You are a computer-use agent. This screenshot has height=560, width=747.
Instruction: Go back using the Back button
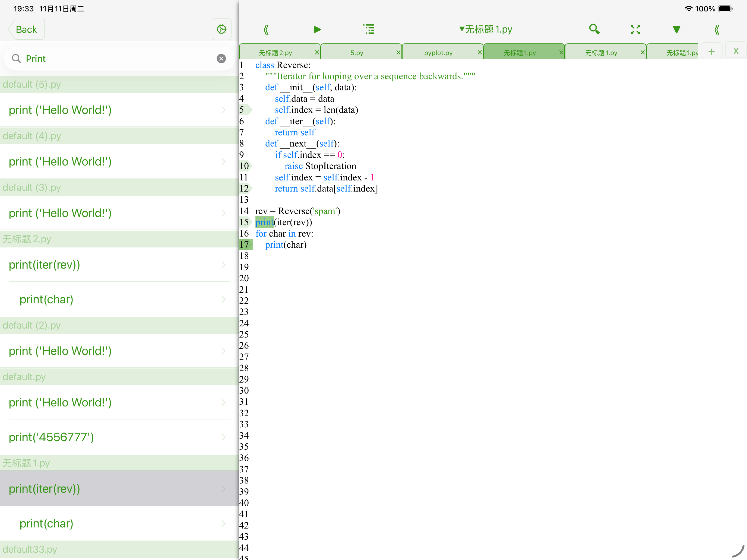click(26, 30)
